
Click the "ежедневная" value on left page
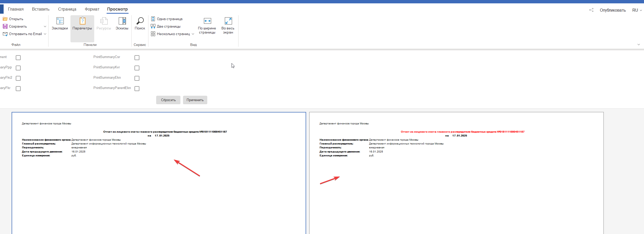79,148
